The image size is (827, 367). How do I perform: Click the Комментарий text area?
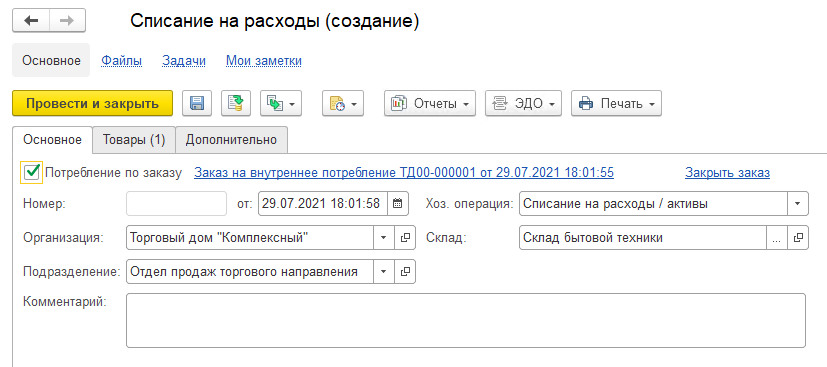point(466,321)
